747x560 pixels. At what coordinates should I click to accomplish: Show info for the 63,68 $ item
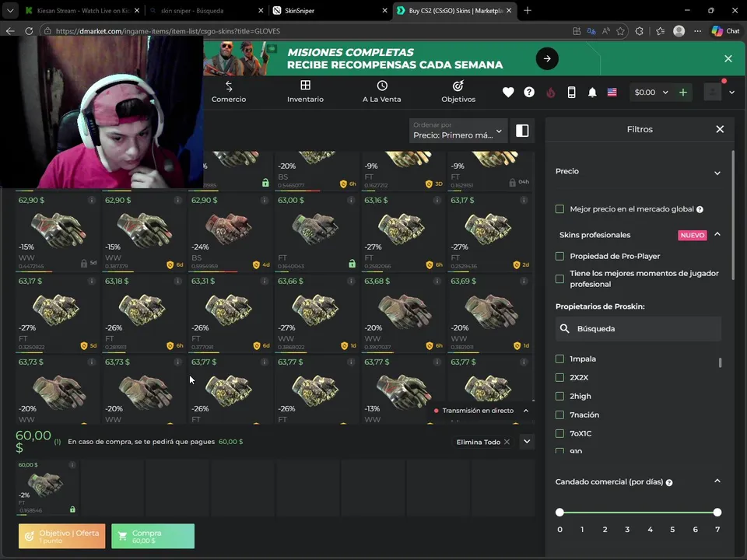(x=437, y=281)
